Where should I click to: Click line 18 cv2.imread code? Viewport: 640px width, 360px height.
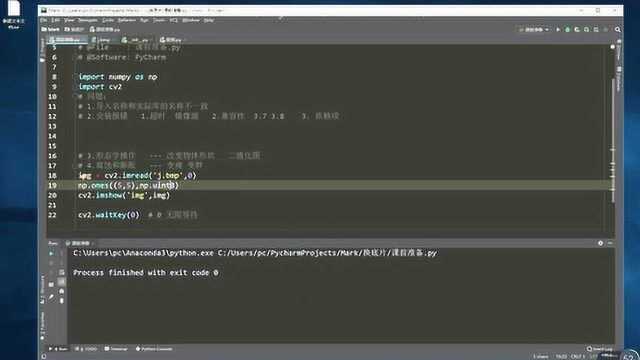(x=137, y=176)
